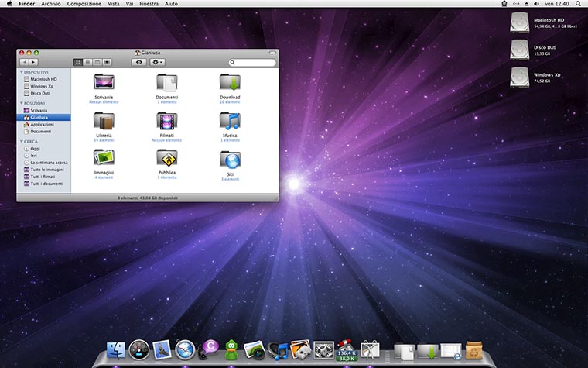
Task: Collapse the DISPOSITIVI sidebar section
Action: coord(21,72)
